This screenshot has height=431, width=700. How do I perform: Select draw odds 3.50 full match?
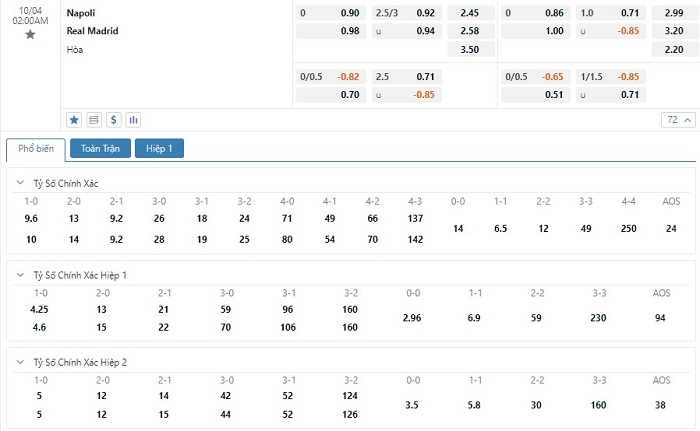pos(469,49)
